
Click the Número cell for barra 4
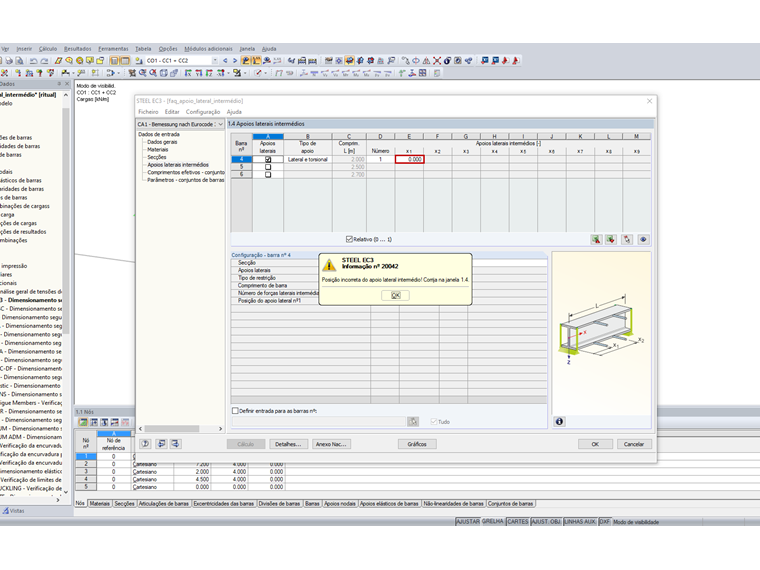click(x=380, y=159)
